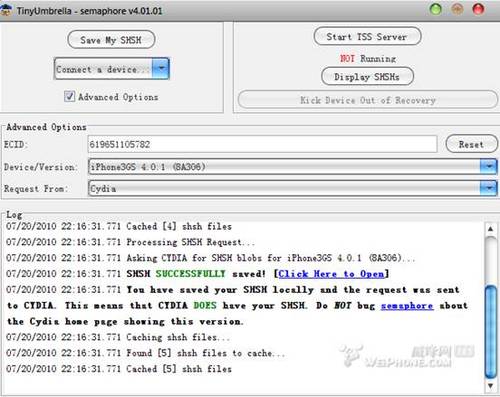Click the orange window control button

tap(457, 9)
